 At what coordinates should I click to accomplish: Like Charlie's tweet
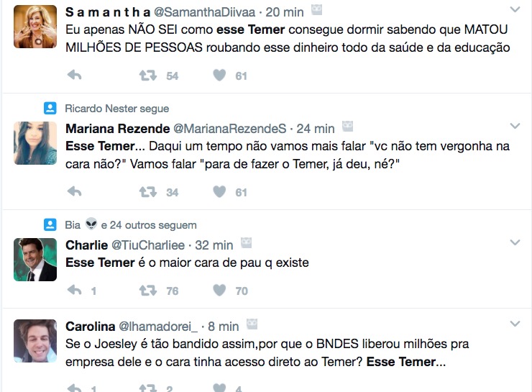coord(220,290)
